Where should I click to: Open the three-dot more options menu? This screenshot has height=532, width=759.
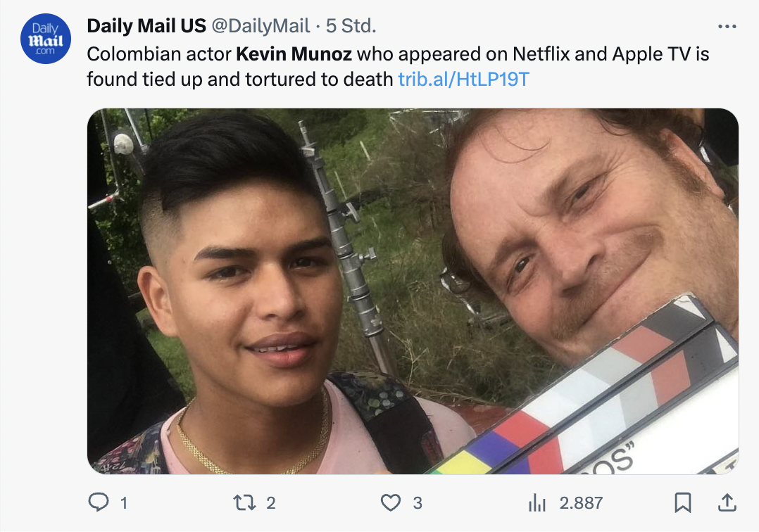(x=726, y=27)
